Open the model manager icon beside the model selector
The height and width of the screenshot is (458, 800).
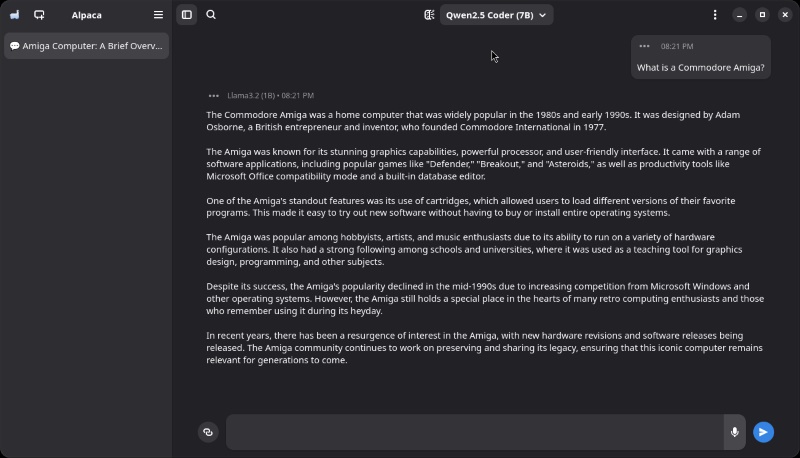(x=429, y=15)
